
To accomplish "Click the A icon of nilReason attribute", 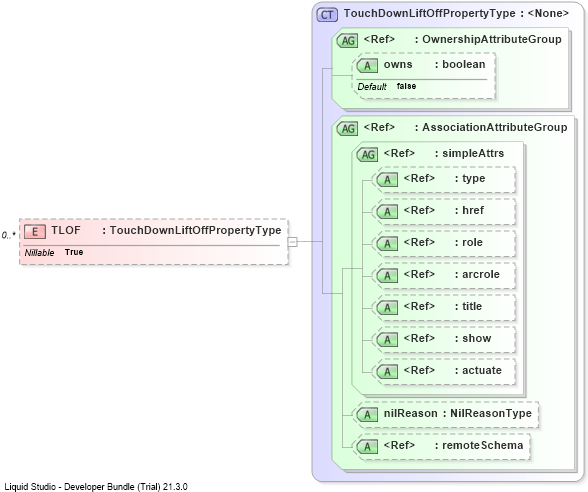I will click(367, 415).
